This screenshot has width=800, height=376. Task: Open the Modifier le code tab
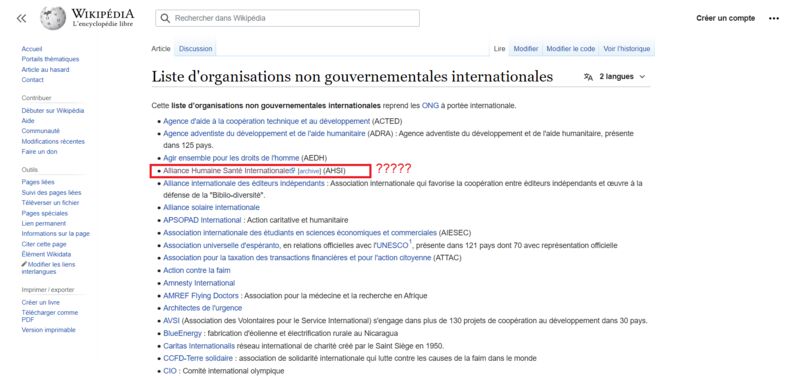tap(570, 49)
